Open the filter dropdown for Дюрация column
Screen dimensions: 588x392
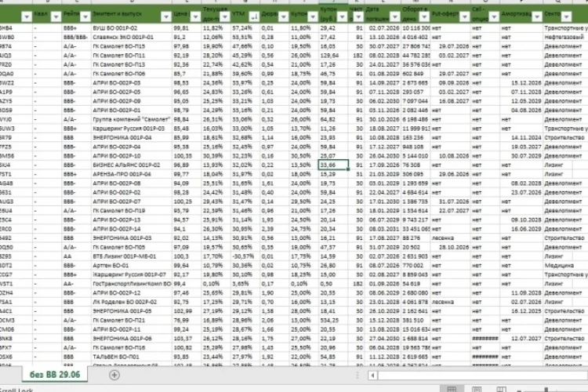coord(284,17)
